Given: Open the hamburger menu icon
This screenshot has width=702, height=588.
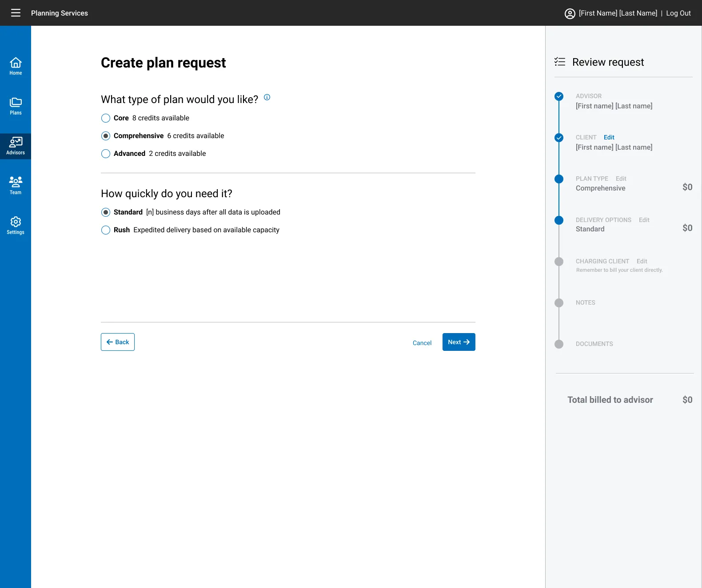Looking at the screenshot, I should 16,13.
